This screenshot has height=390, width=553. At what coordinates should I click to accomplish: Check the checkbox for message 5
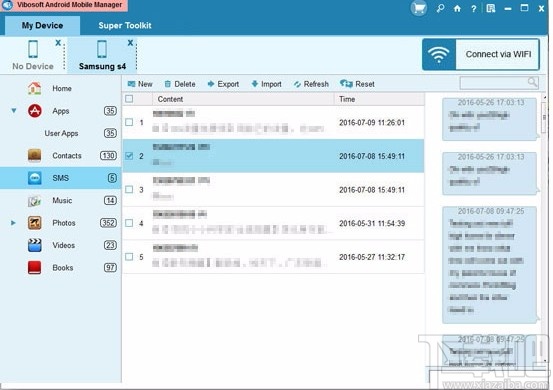[129, 256]
